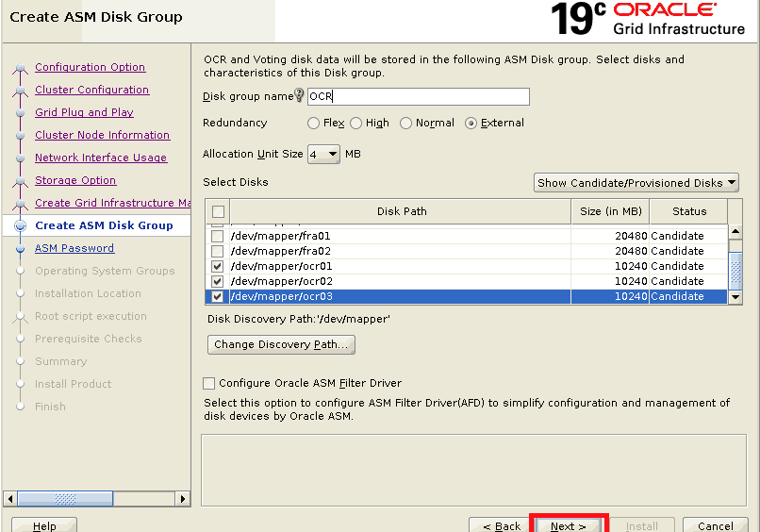The height and width of the screenshot is (532, 760).
Task: Click the help icon beside Disk group name
Action: 299,94
